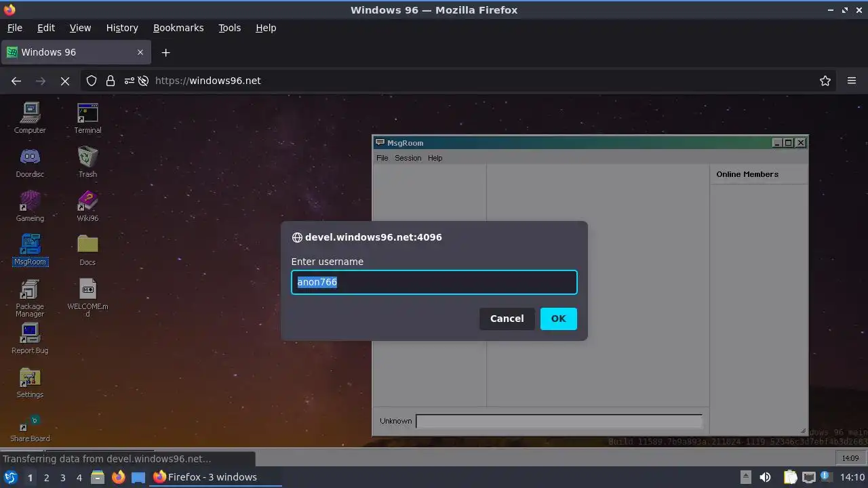
Task: Open the History menu
Action: (x=122, y=28)
